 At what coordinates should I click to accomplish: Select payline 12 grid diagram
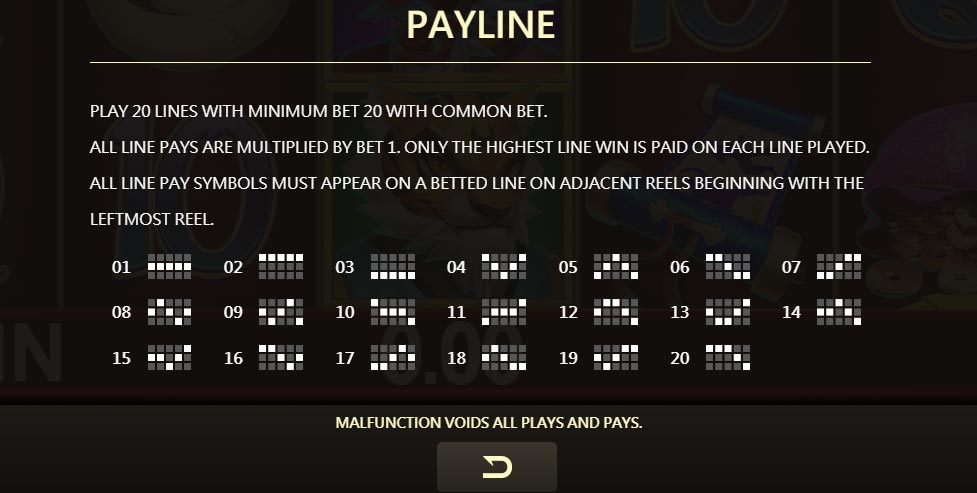[x=616, y=312]
